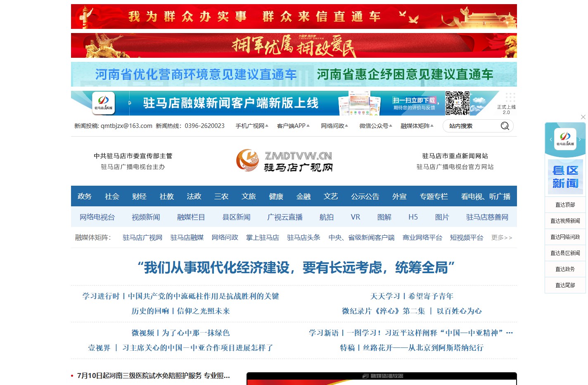Go to 驻马店慈善网 sub-menu
The height and width of the screenshot is (385, 588).
(x=487, y=217)
